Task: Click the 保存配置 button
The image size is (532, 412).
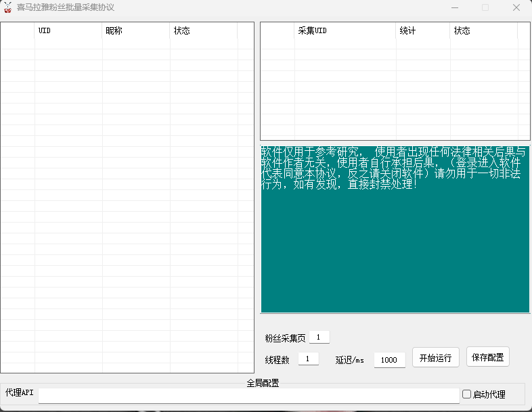Action: (487, 357)
